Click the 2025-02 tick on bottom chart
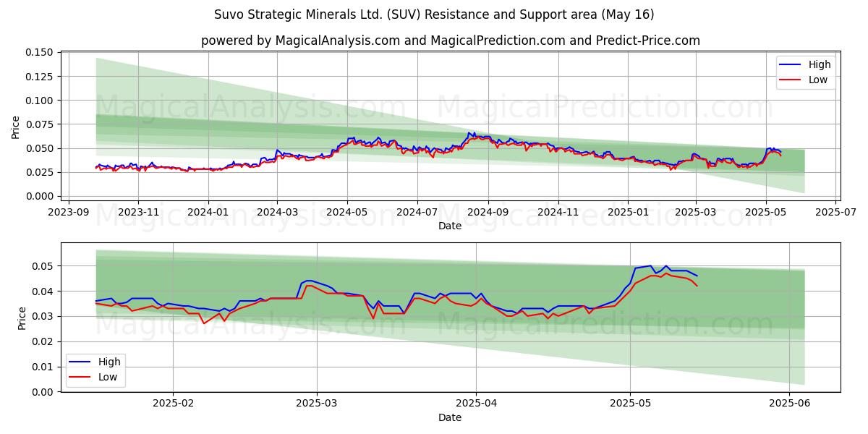 pos(173,404)
